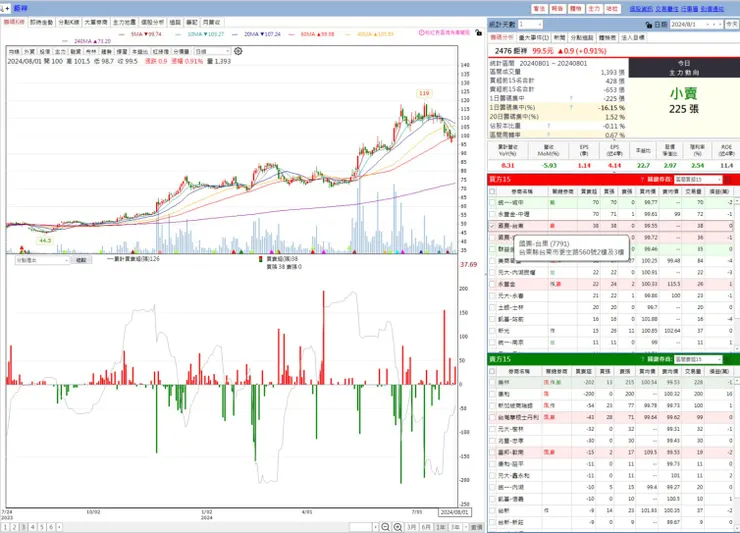
Task: Toggle 均線 indicator button
Action: pyautogui.click(x=14, y=51)
